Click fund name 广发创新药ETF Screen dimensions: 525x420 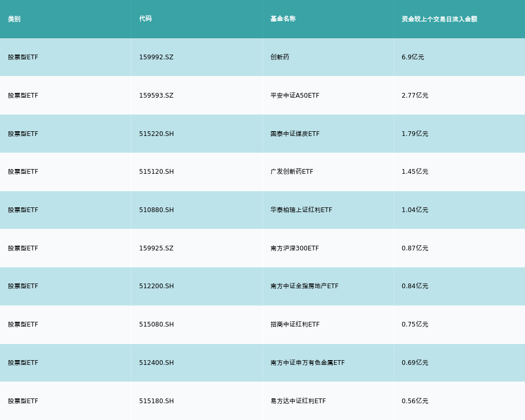292,172
